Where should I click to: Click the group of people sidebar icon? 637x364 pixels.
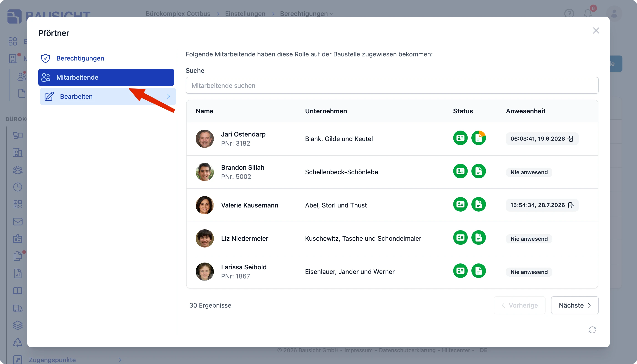[18, 170]
